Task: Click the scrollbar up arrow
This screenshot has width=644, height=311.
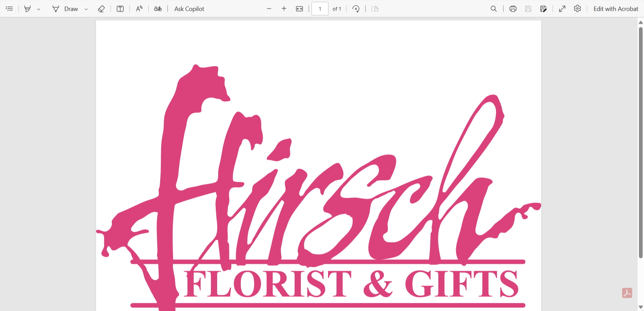Action: click(641, 22)
